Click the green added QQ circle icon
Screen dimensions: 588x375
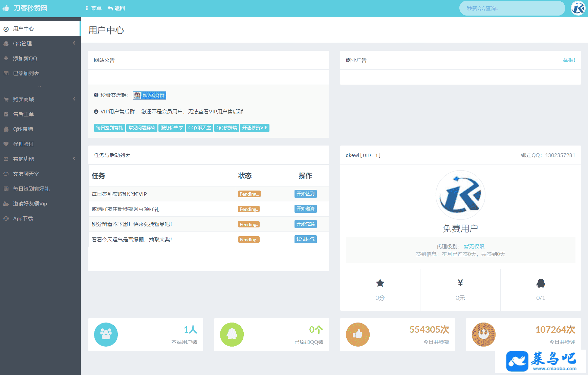232,334
